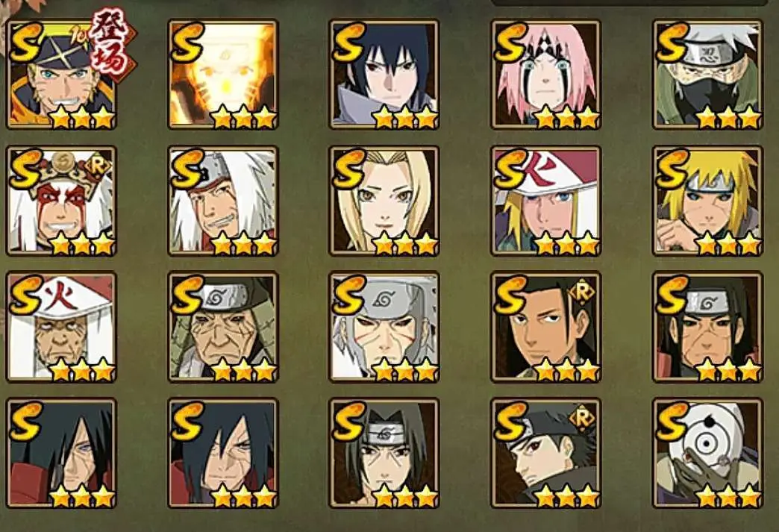Select second Madara card with closed eyes
Viewport: 779px width, 532px height.
(x=223, y=453)
